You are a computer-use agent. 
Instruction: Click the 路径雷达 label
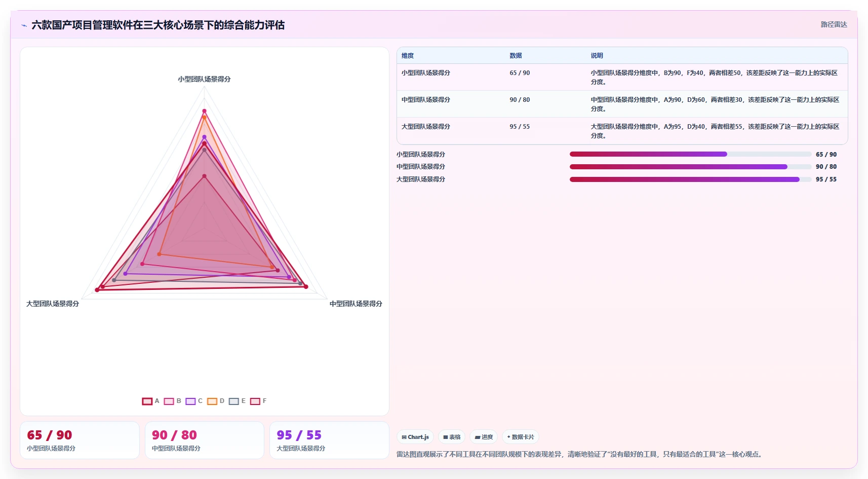coord(834,24)
